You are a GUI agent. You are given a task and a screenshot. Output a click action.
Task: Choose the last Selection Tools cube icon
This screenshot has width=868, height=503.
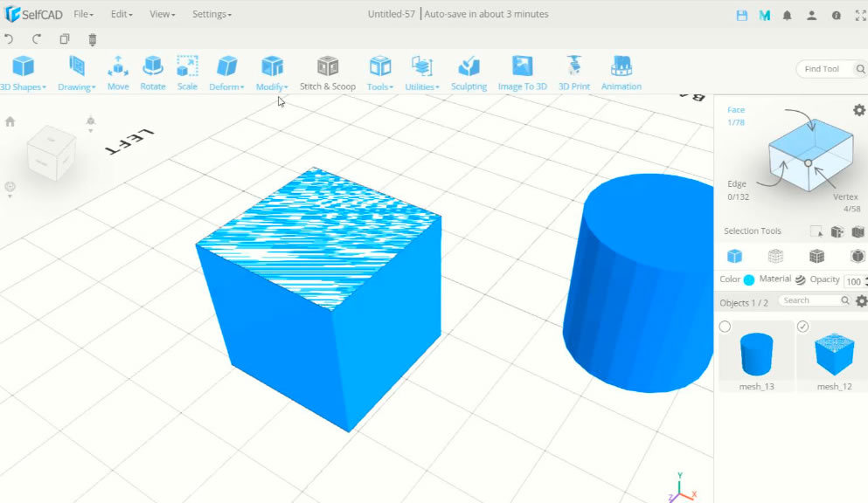pos(858,231)
